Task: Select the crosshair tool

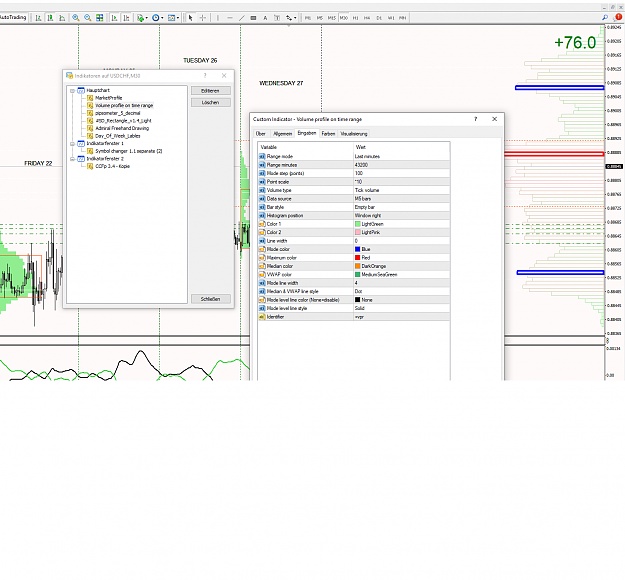Action: tap(202, 18)
